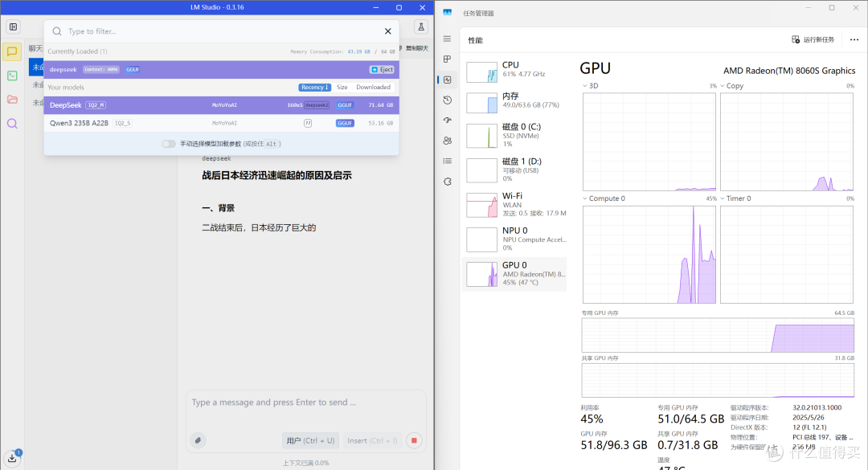The image size is (868, 470).
Task: Open the three-dot more options menu in Task Manager
Action: pos(854,40)
